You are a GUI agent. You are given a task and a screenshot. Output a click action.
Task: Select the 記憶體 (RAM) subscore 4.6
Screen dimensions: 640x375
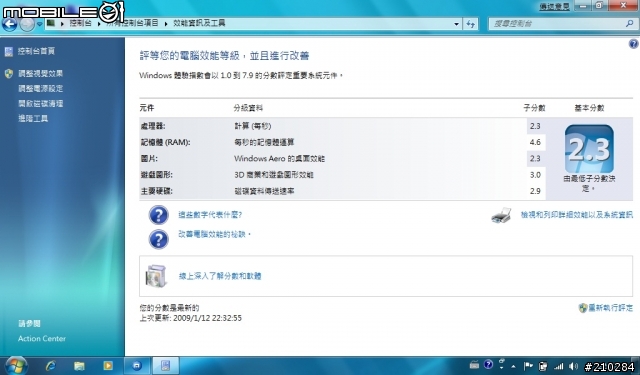535,142
